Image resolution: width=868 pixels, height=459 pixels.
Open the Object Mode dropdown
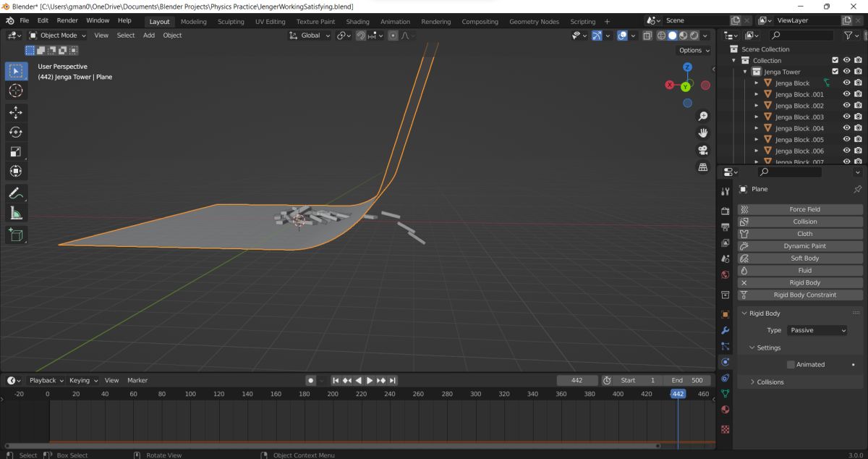[x=57, y=35]
